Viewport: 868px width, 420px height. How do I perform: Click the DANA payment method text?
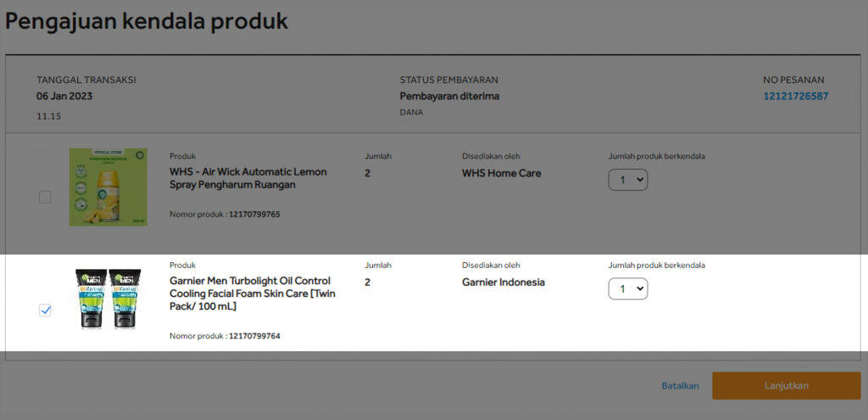coord(411,113)
